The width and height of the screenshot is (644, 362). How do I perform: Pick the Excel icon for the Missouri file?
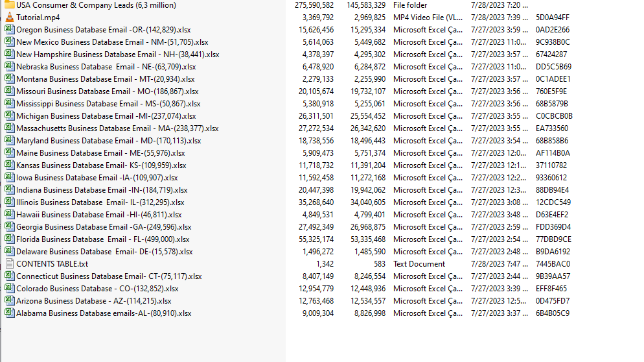(10, 91)
